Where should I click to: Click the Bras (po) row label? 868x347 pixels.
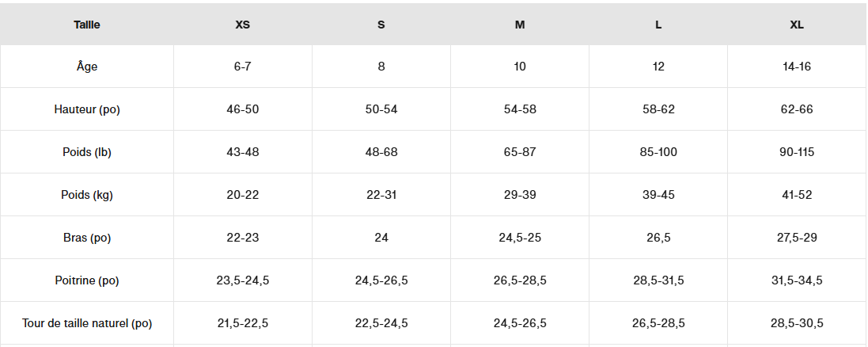(87, 238)
